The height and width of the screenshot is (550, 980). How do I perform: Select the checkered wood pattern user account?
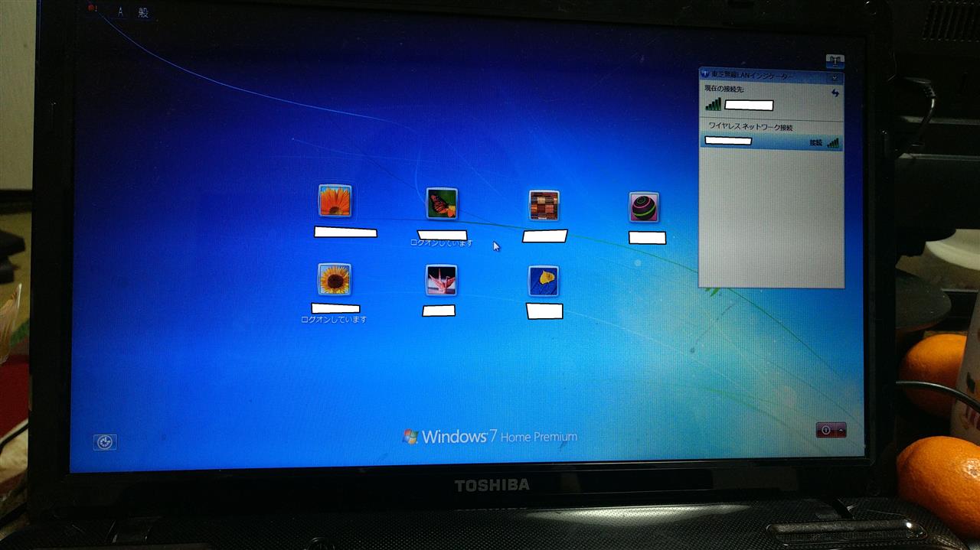(x=544, y=206)
